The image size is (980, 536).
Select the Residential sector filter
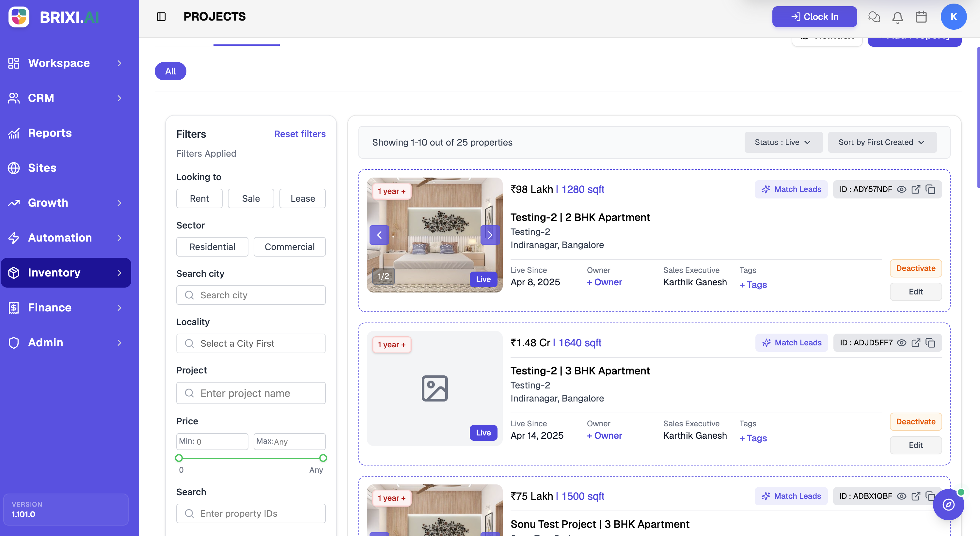[x=212, y=247]
